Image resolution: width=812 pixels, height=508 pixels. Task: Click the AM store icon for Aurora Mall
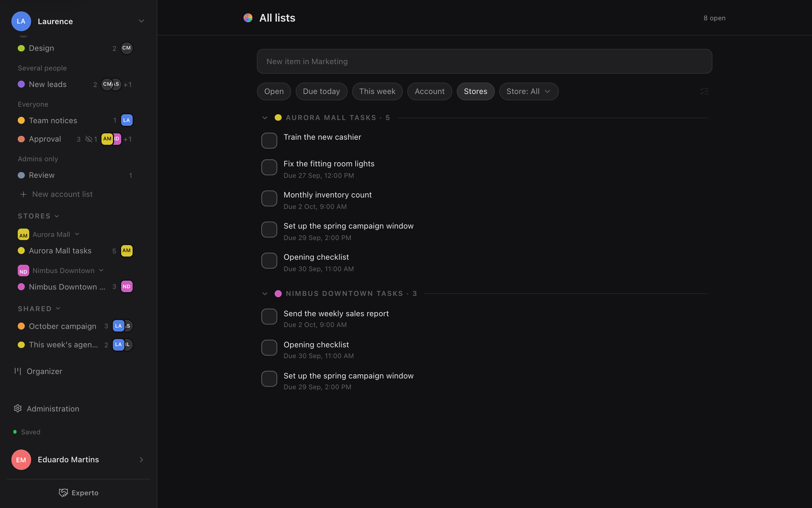point(23,235)
